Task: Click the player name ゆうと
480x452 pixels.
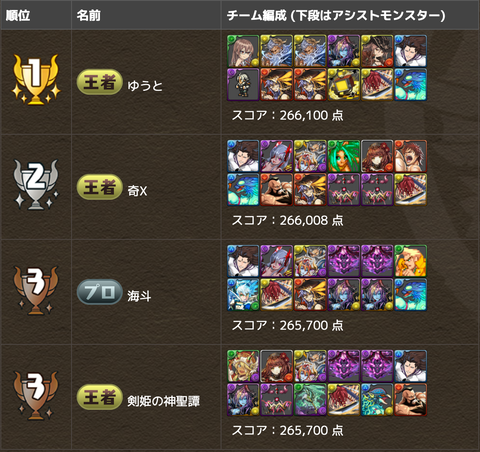Action: [x=145, y=86]
